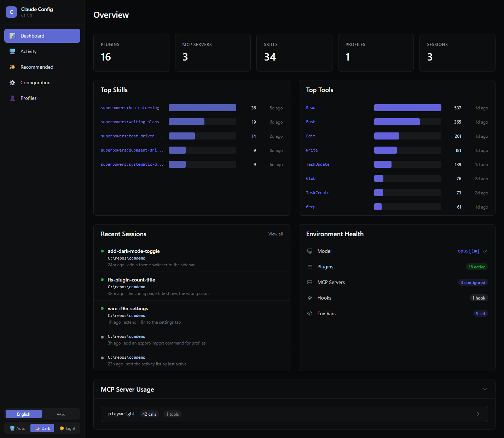Viewport: 504px width, 438px height.
Task: Open the Skills stat card
Action: click(294, 53)
